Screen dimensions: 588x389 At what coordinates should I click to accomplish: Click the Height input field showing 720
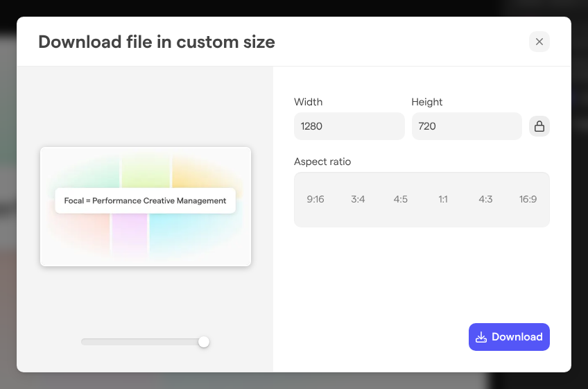tap(467, 126)
